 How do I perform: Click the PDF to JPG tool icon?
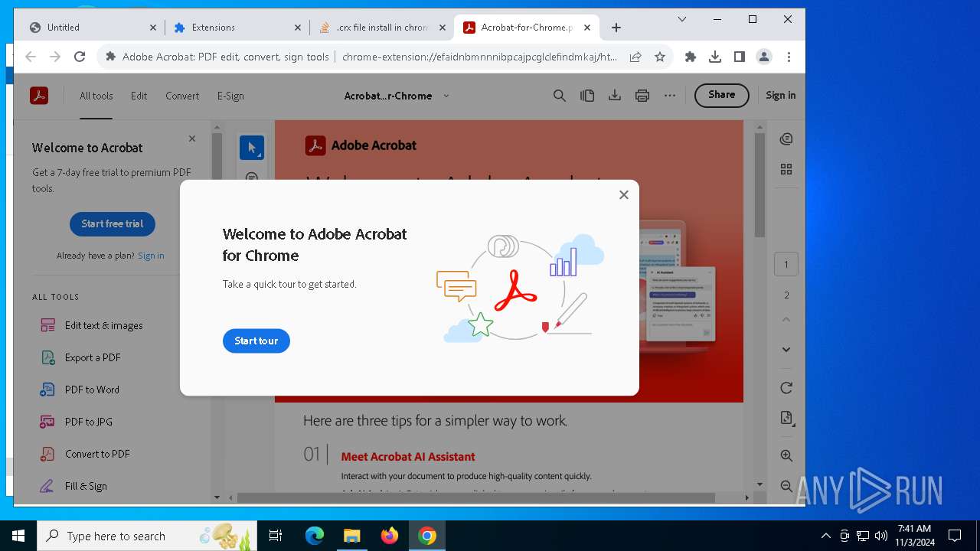click(x=48, y=422)
